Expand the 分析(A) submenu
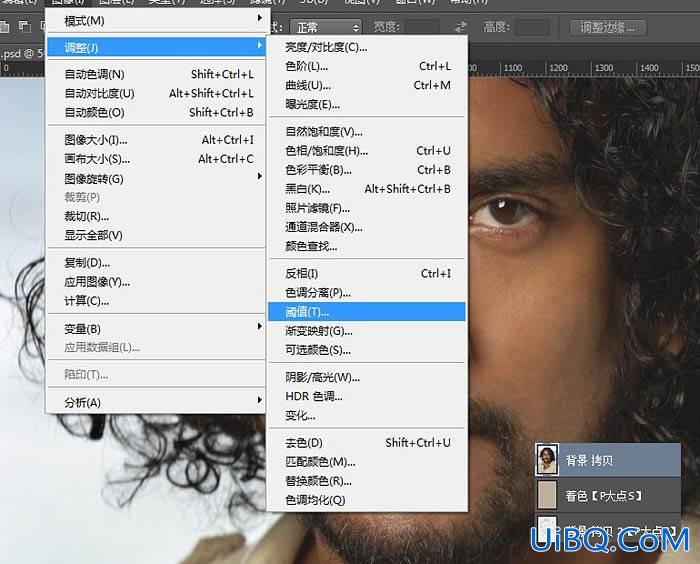 pos(156,402)
